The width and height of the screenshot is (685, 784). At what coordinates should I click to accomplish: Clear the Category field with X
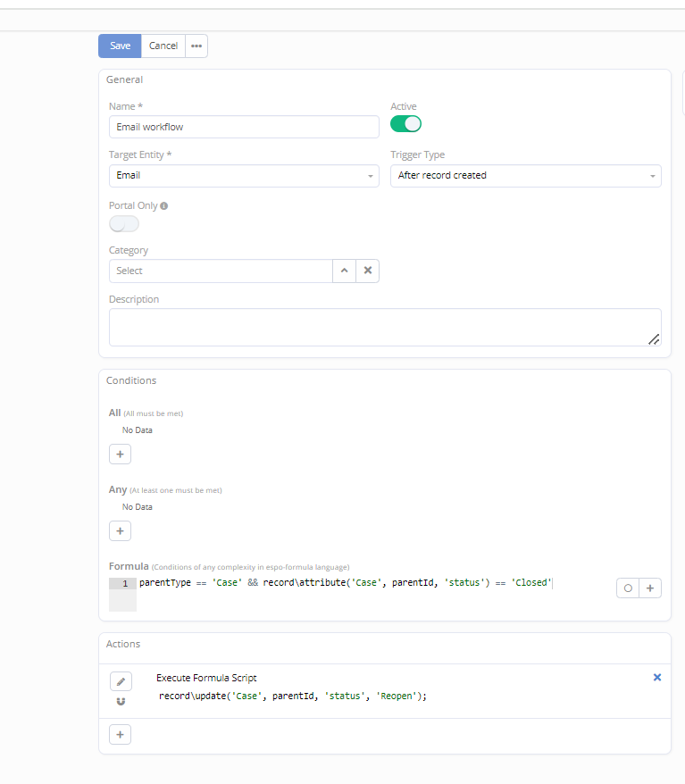click(367, 271)
